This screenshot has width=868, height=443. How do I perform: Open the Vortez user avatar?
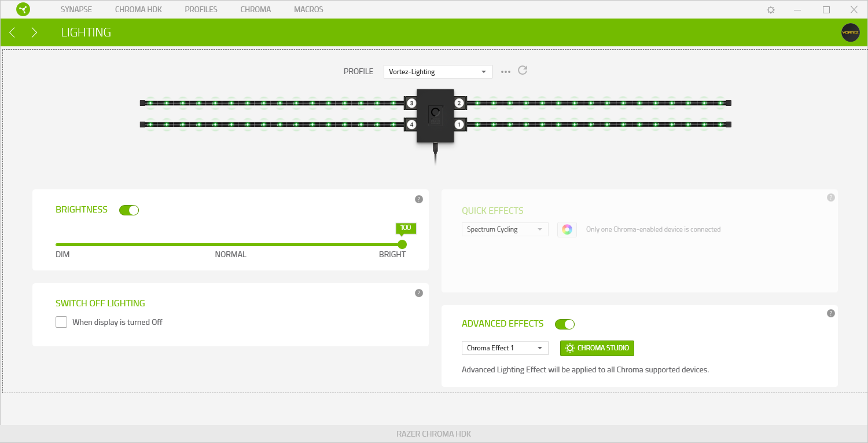tap(850, 32)
